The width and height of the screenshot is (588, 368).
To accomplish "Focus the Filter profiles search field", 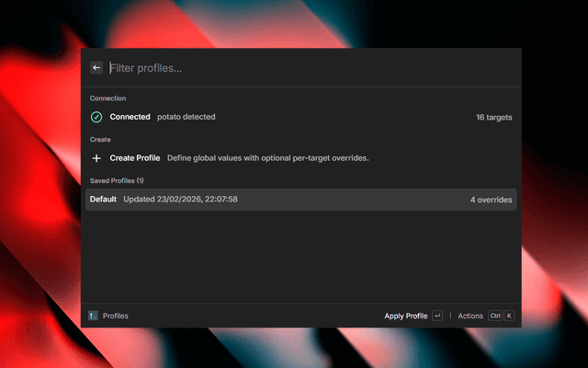I will 303,68.
